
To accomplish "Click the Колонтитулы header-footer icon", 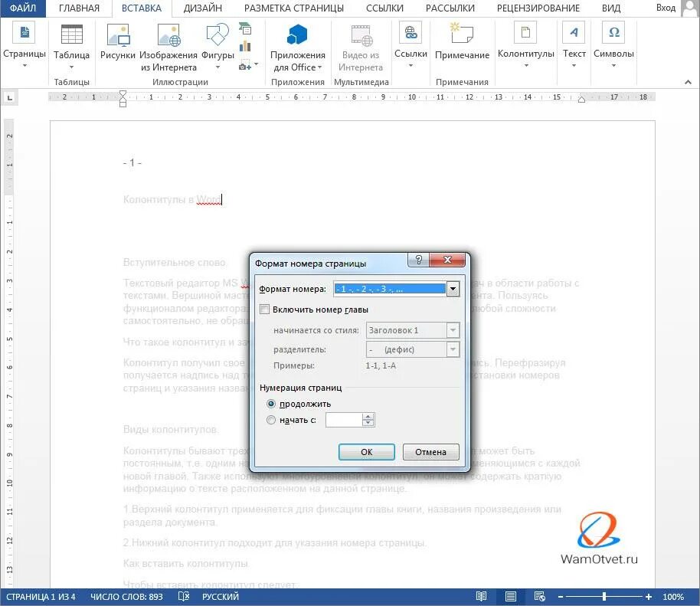I will click(526, 32).
